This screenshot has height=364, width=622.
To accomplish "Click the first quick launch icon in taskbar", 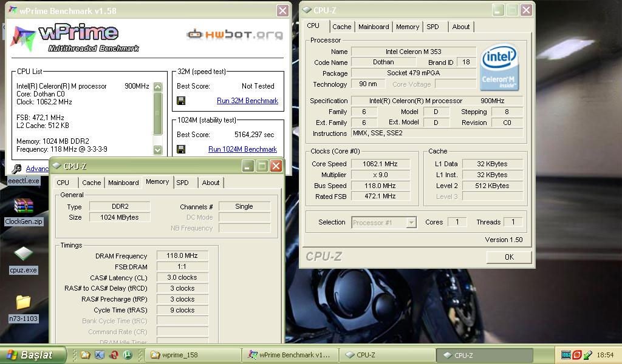I will coord(85,355).
